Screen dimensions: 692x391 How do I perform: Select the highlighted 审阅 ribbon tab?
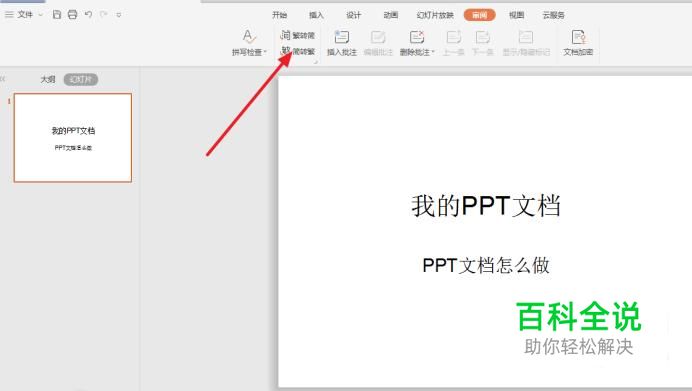coord(479,15)
